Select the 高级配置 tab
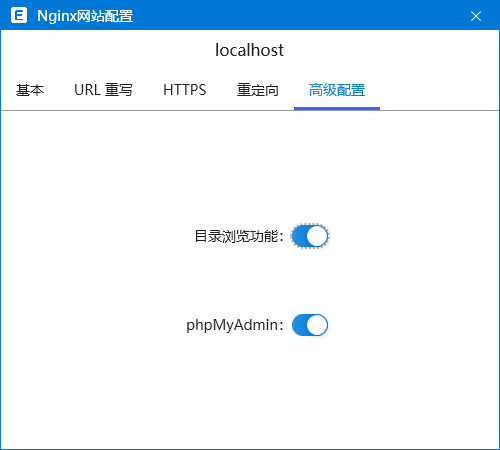The image size is (500, 450). [x=337, y=90]
